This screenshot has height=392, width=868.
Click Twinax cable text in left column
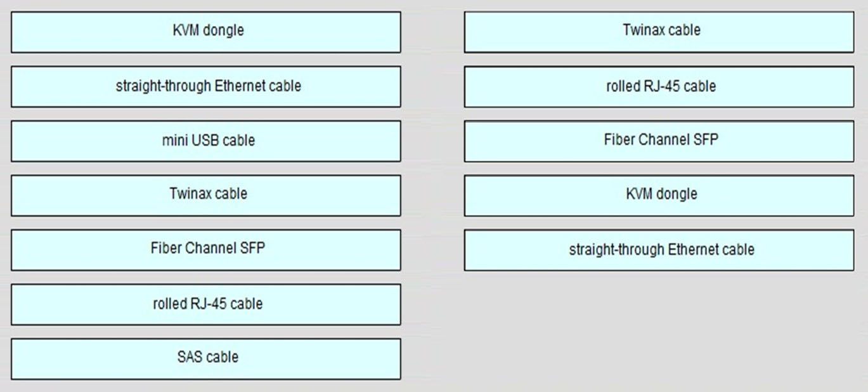point(208,193)
